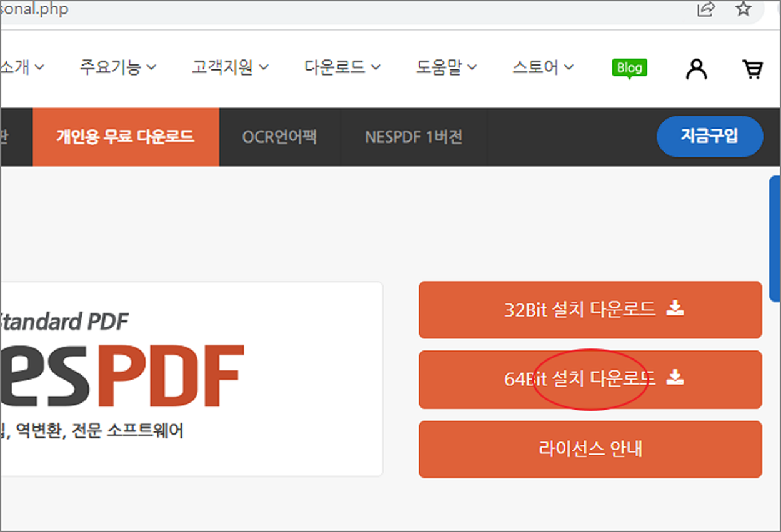
Task: Click 64Bit 설치 다운로드 button
Action: [x=590, y=379]
